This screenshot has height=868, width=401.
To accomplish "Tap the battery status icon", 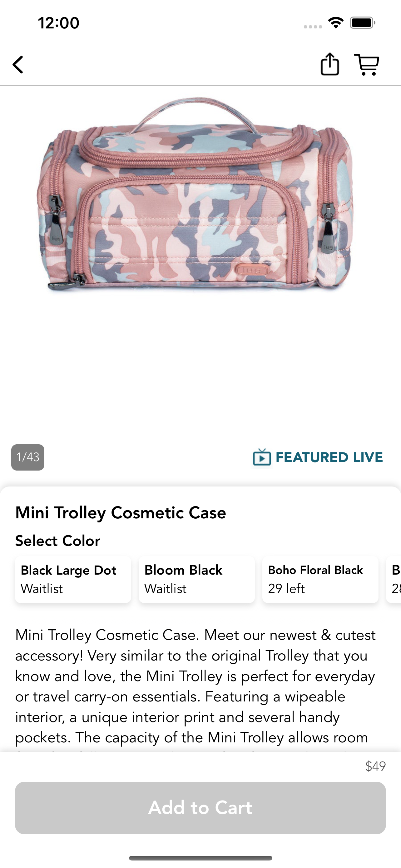I will click(x=363, y=23).
